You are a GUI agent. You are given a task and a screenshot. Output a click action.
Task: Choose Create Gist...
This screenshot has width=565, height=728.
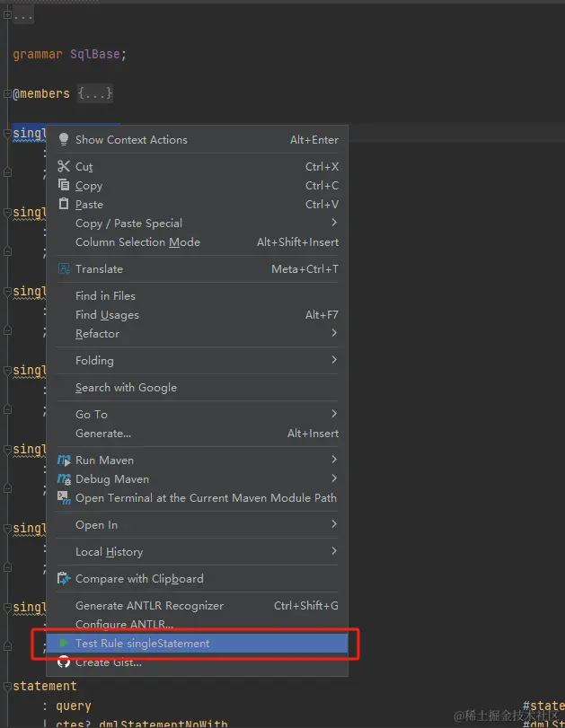198,662
